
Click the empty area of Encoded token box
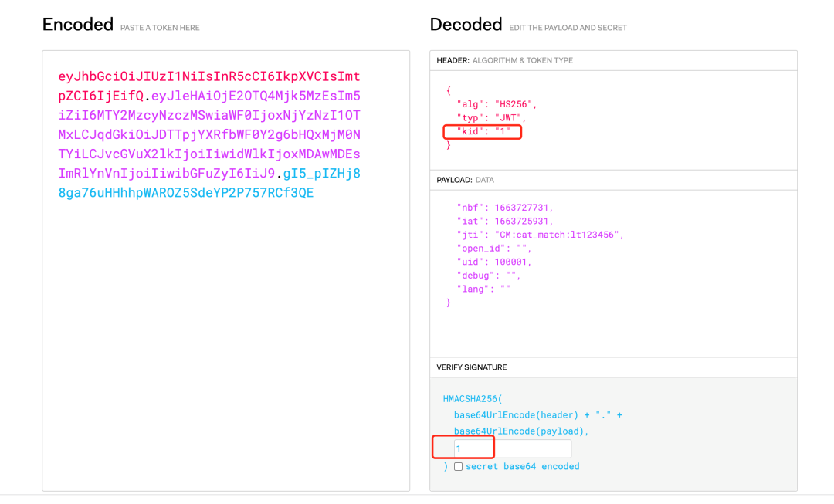(225, 347)
